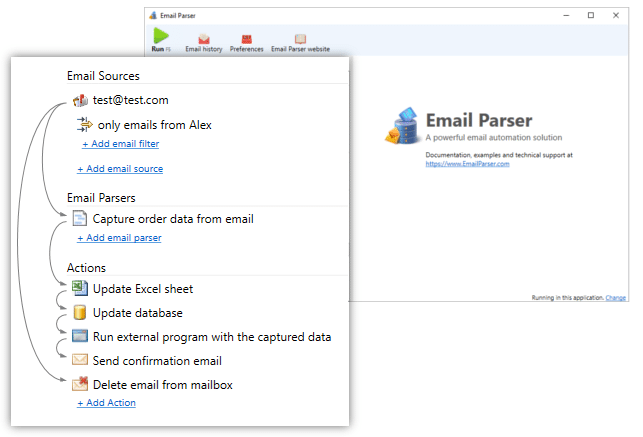Click the Excel icon beside Update Excel sheet
This screenshot has width=643, height=437.
80,288
